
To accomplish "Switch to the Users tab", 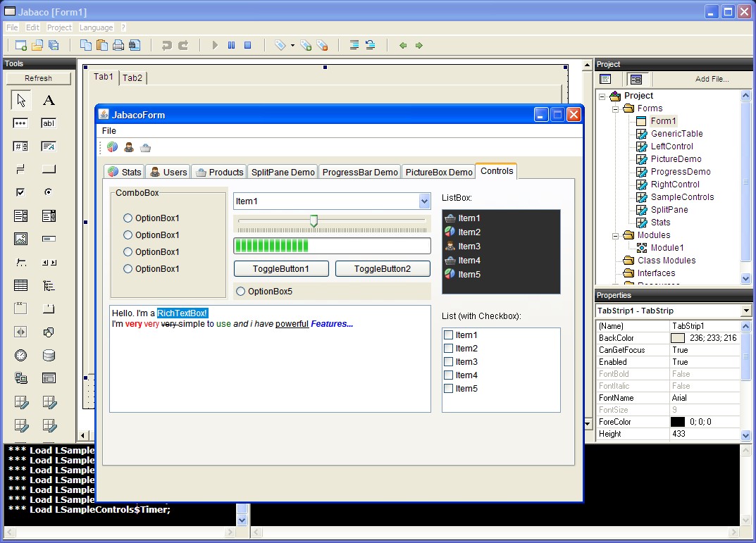I will pos(169,172).
